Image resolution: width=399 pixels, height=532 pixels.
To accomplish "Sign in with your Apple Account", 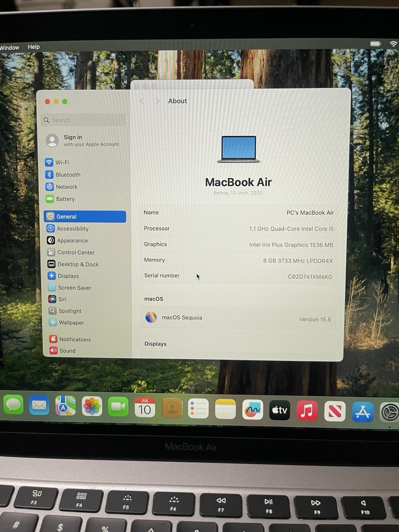I will (x=82, y=140).
